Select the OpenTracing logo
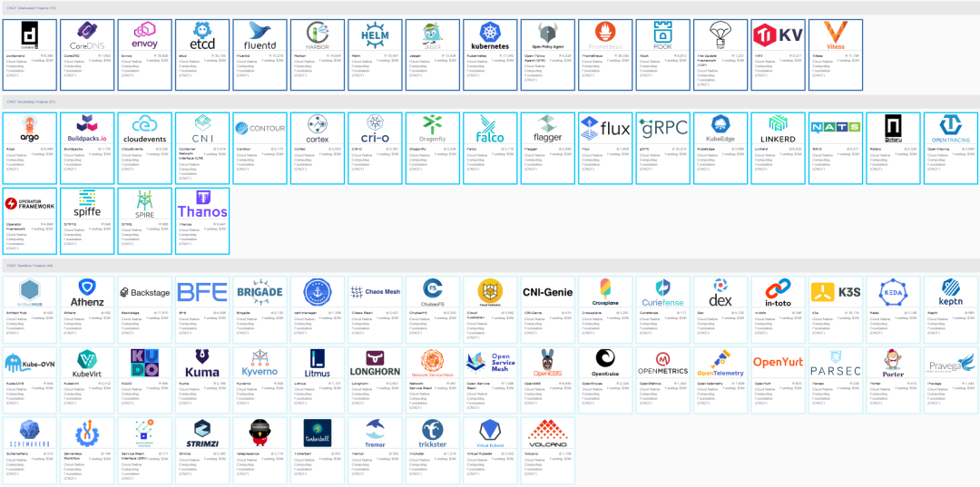 pyautogui.click(x=950, y=129)
